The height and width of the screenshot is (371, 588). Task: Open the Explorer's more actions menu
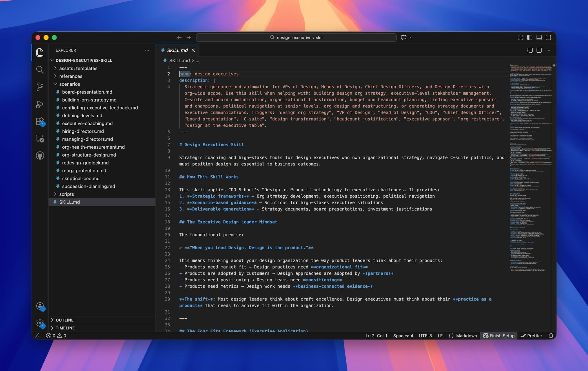tap(147, 50)
